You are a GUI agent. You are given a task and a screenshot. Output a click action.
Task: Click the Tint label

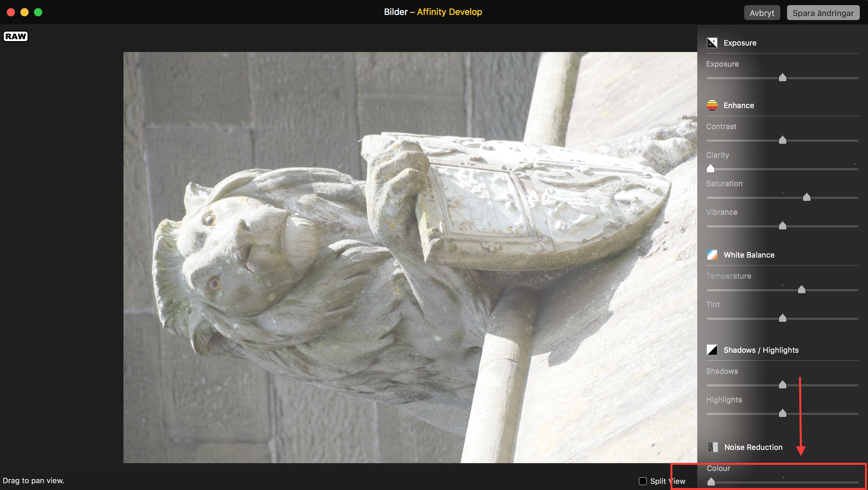(713, 304)
